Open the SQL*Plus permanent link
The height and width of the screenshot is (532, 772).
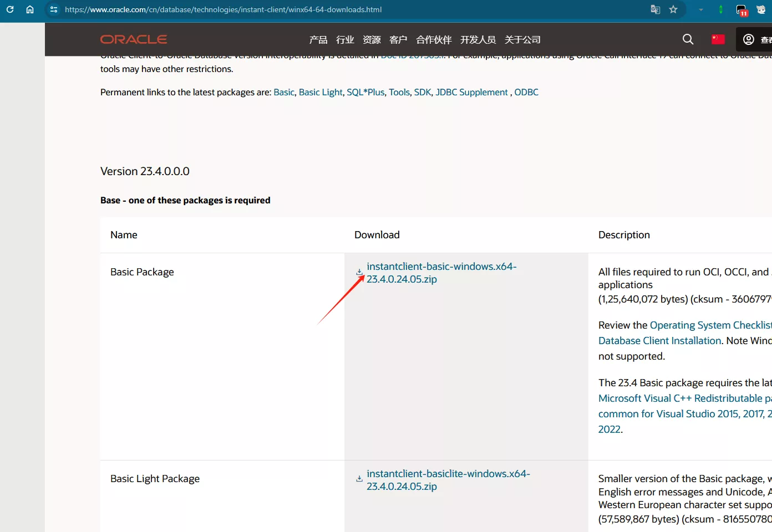(x=365, y=93)
